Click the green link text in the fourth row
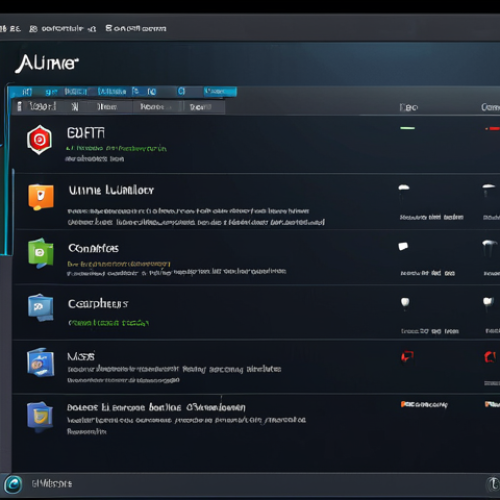This screenshot has height=500, width=500. click(109, 323)
